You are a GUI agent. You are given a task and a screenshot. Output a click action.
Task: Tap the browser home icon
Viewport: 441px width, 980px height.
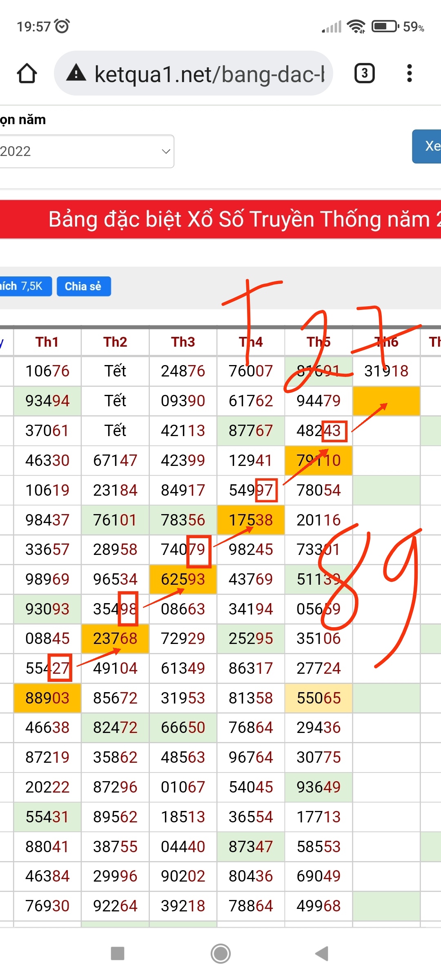tap(27, 73)
